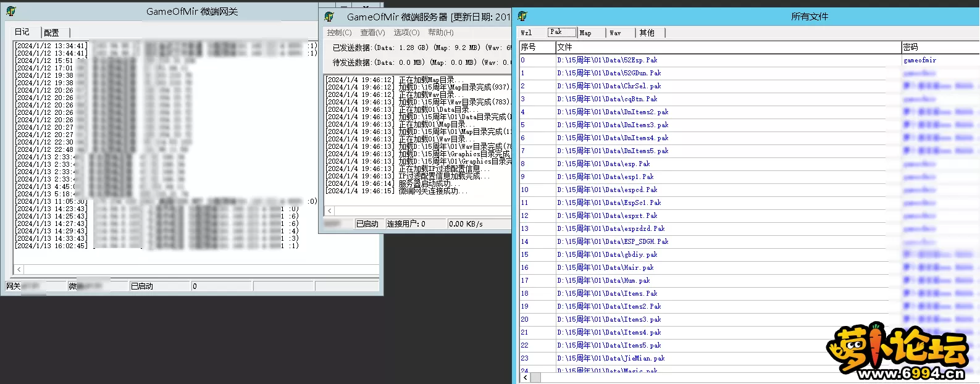Click the 连接用户: 0 status field
Screen dimensions: 980x384
[416, 224]
